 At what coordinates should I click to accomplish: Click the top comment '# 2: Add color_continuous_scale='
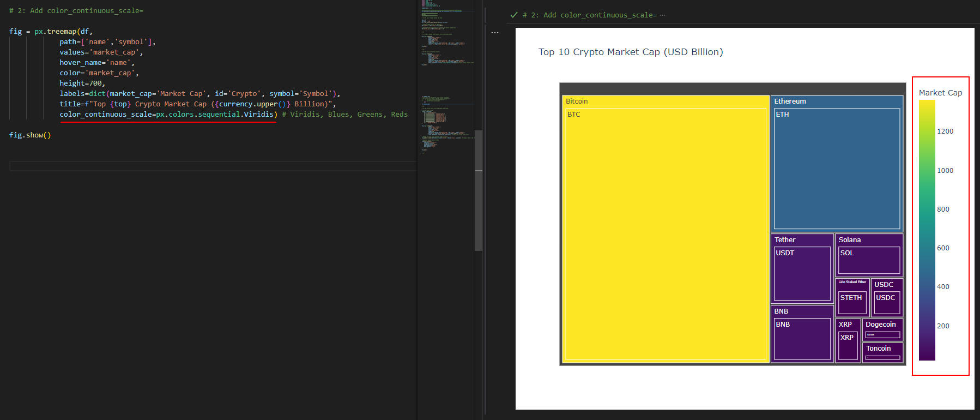pos(76,11)
